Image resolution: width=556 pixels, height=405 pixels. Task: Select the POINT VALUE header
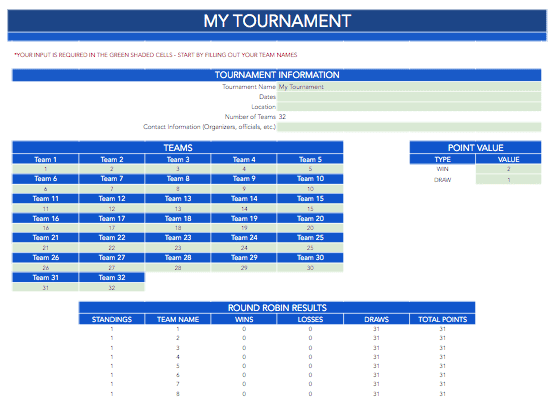476,148
